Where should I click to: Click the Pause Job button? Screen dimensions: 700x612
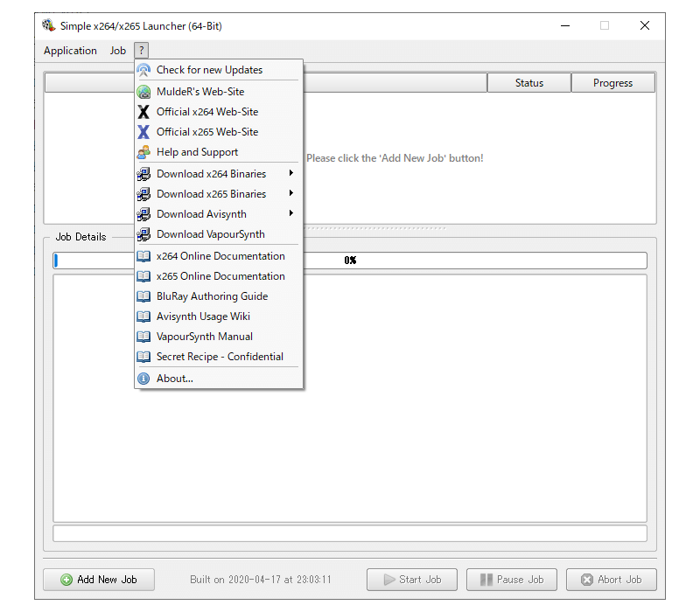(x=512, y=580)
